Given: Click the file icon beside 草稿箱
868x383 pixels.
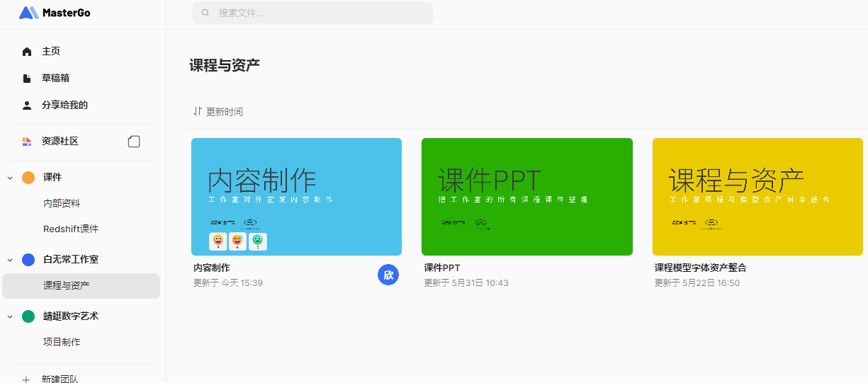Looking at the screenshot, I should pos(27,79).
